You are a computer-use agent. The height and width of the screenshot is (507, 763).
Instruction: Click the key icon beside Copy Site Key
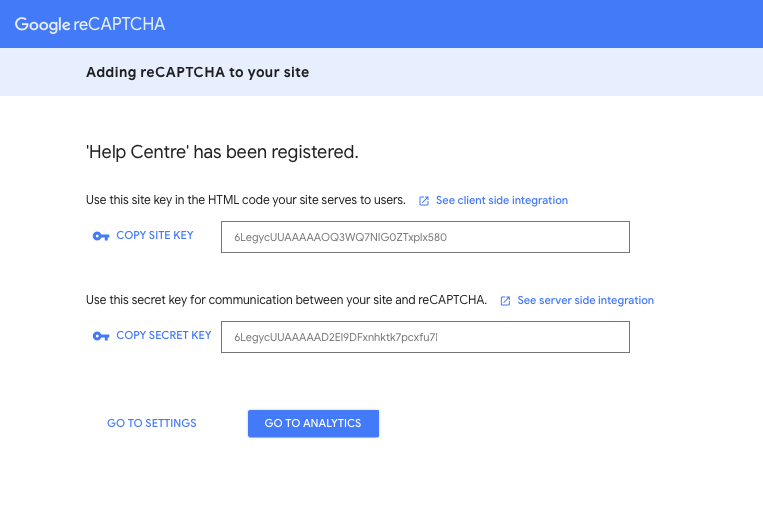(100, 236)
